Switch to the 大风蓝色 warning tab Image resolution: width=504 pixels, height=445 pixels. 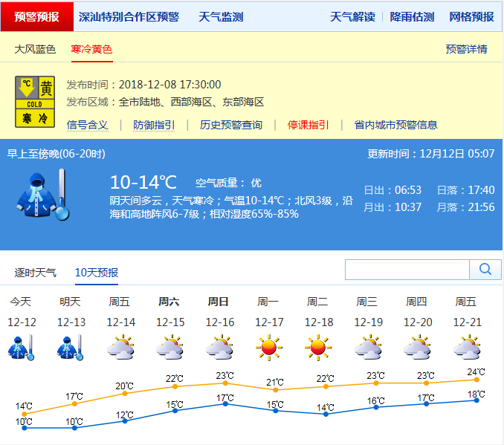pyautogui.click(x=35, y=49)
